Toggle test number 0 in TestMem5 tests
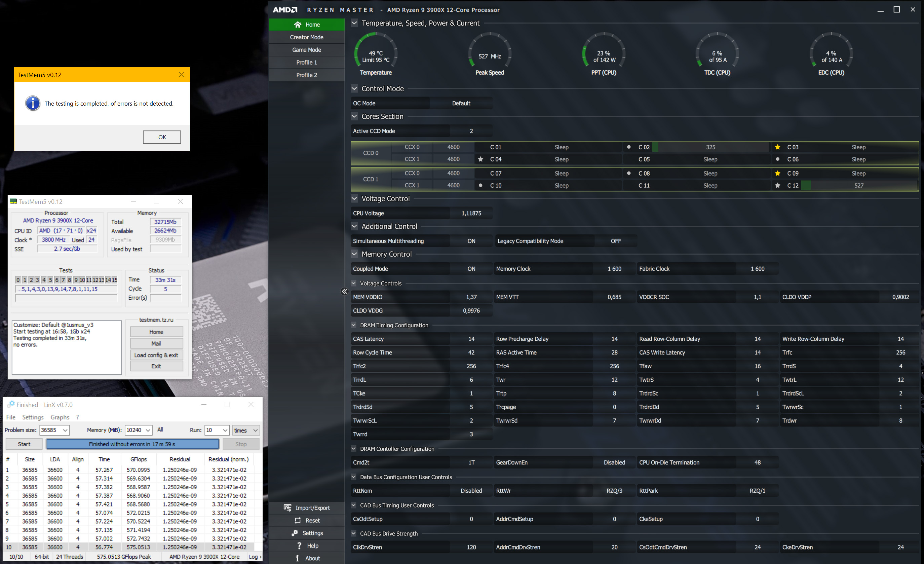The width and height of the screenshot is (924, 564). pyautogui.click(x=18, y=280)
